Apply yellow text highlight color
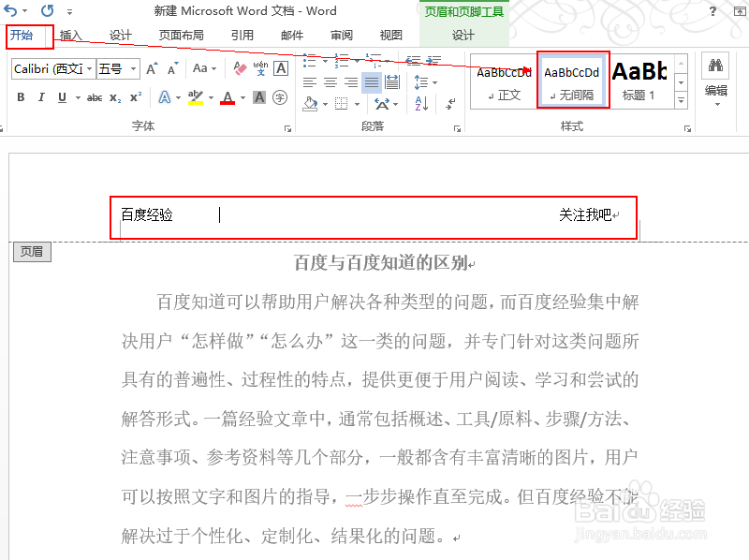Viewport: 749px width, 560px height. tap(196, 97)
